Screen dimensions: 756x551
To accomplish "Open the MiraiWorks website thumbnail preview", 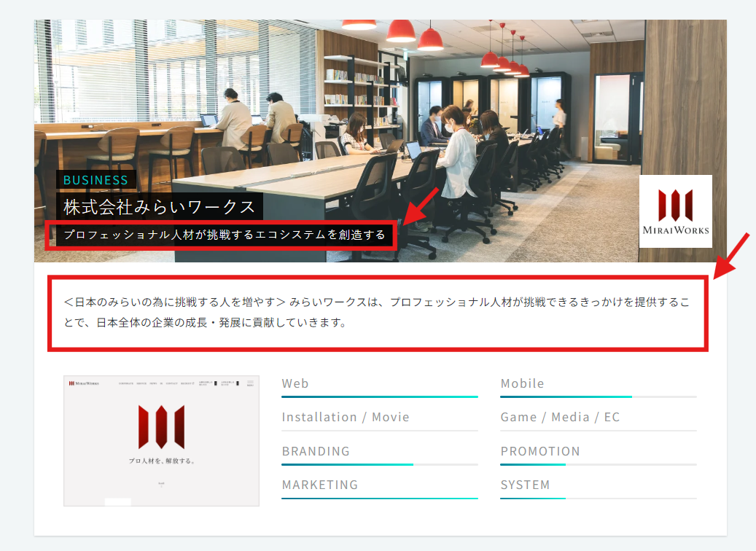I will 162,441.
